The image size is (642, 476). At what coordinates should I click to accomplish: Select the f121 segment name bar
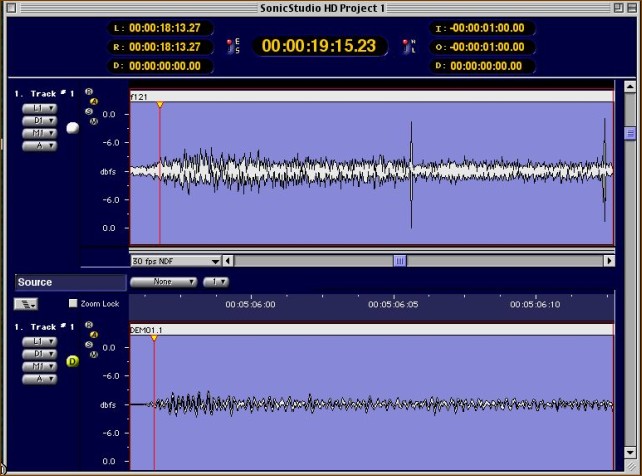point(372,97)
